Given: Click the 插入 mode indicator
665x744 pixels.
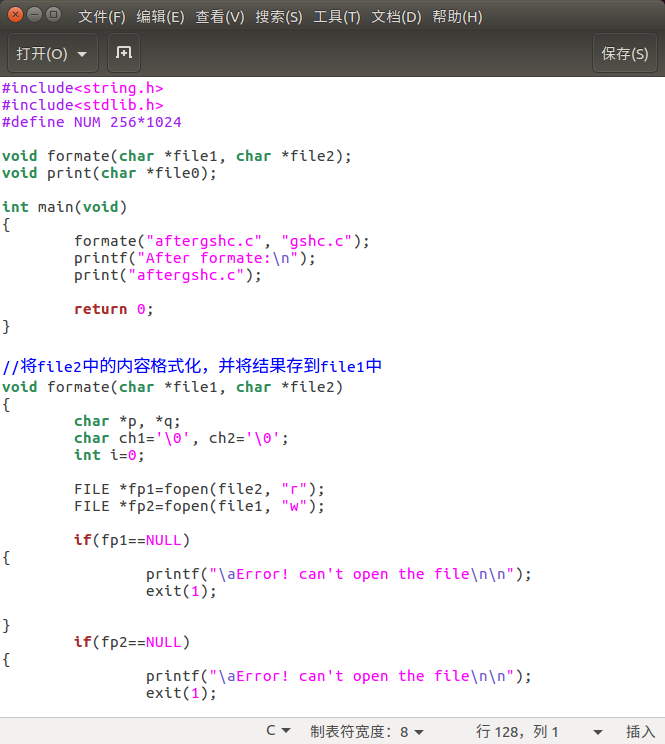Looking at the screenshot, I should [x=640, y=731].
